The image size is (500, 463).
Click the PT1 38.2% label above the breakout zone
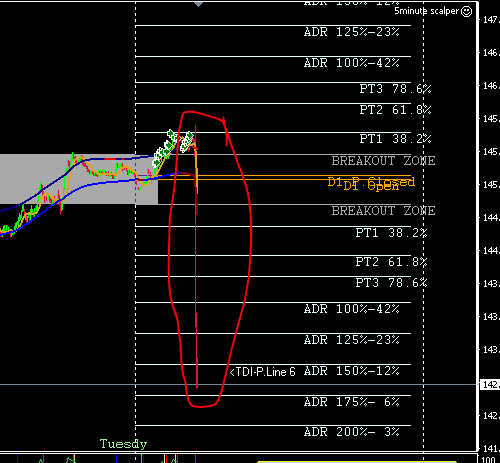coord(395,139)
